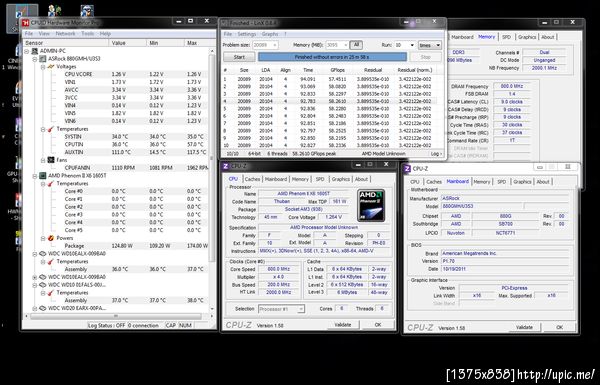Click the Value column header in HWMonitor
The width and height of the screenshot is (600, 385).
[x=128, y=43]
